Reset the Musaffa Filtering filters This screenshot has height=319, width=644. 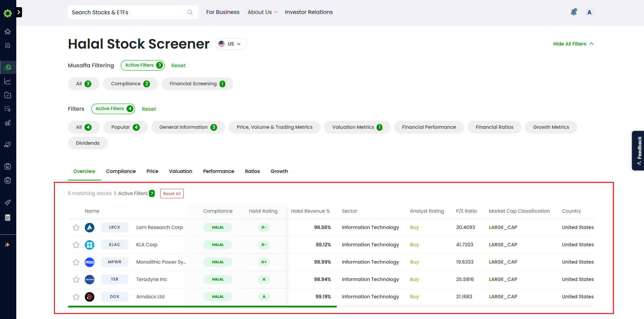[178, 66]
